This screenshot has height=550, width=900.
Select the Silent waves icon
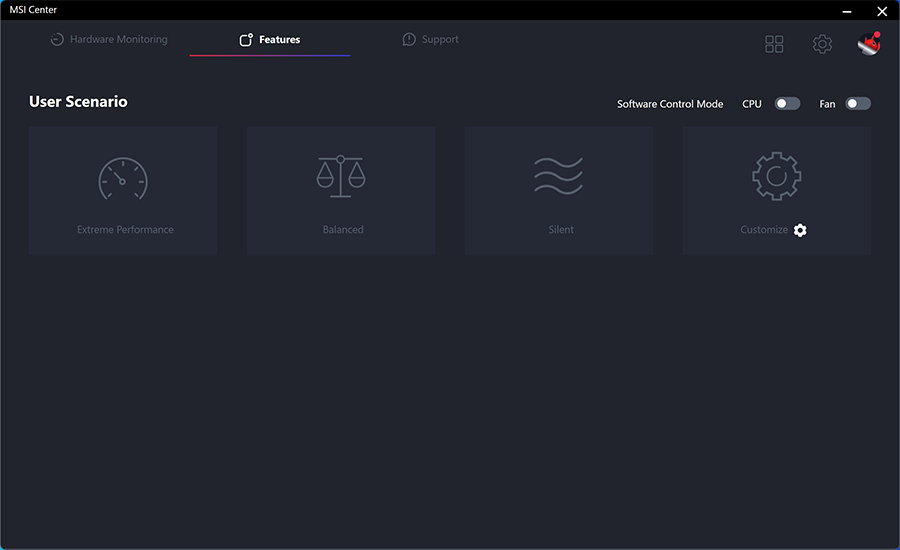[558, 176]
